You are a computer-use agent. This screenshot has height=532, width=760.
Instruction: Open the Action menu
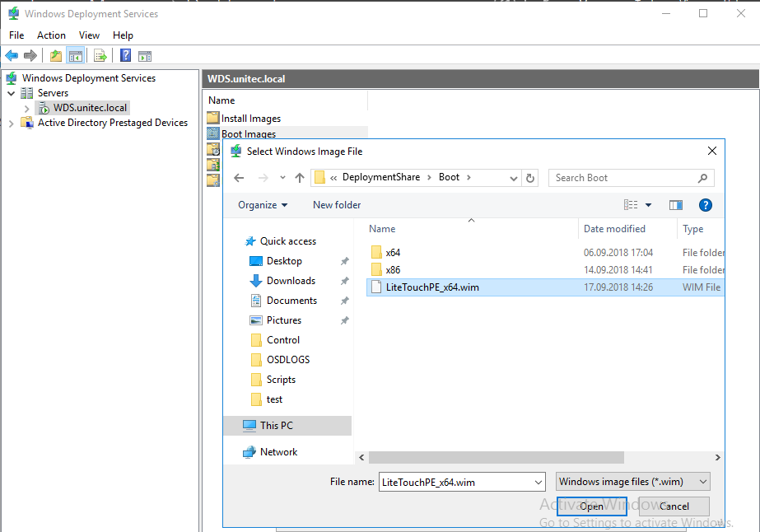[x=51, y=35]
